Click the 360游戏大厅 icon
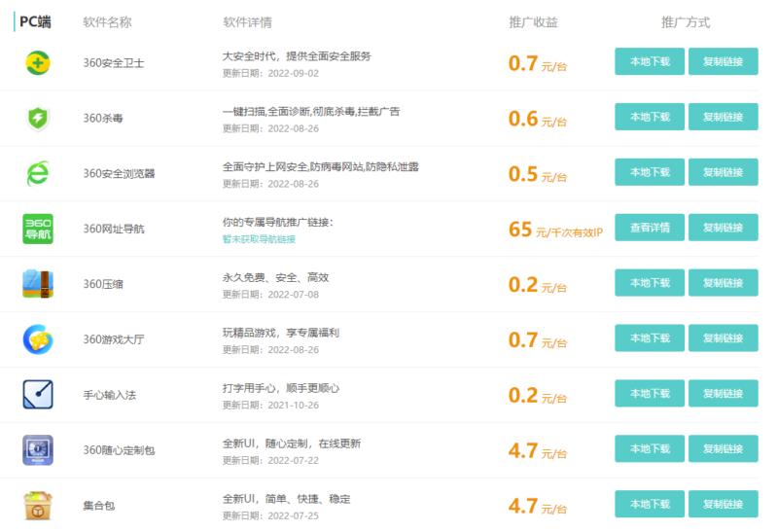This screenshot has height=532, width=778. tap(38, 339)
